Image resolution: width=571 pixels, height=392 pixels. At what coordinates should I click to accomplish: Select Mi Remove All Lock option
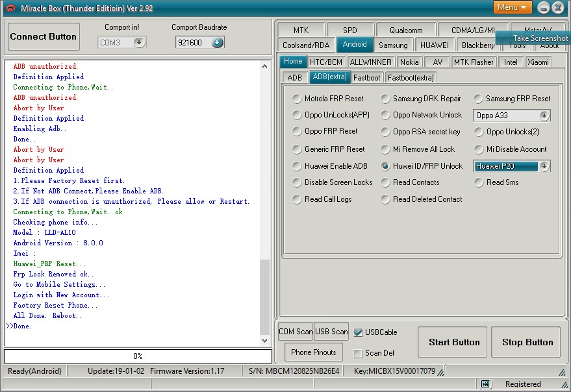pyautogui.click(x=418, y=149)
